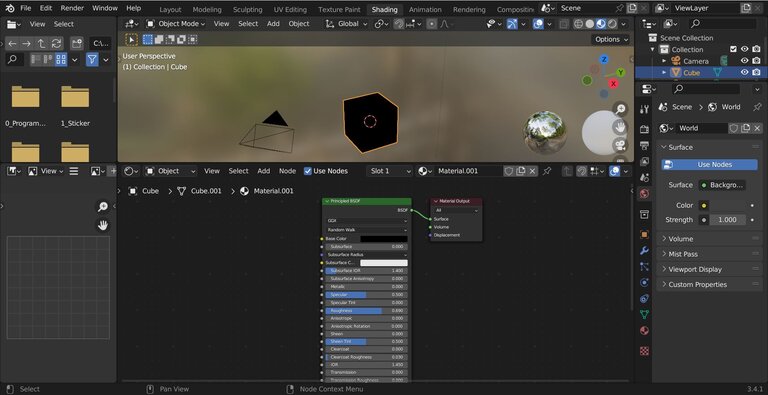The height and width of the screenshot is (395, 768).
Task: Click Surface Background shader button
Action: [x=722, y=185]
